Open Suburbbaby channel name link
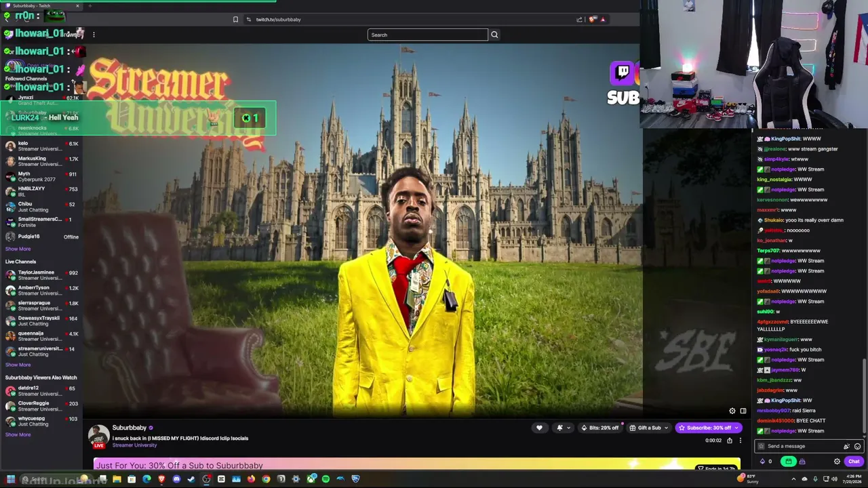The height and width of the screenshot is (488, 868). 129,428
